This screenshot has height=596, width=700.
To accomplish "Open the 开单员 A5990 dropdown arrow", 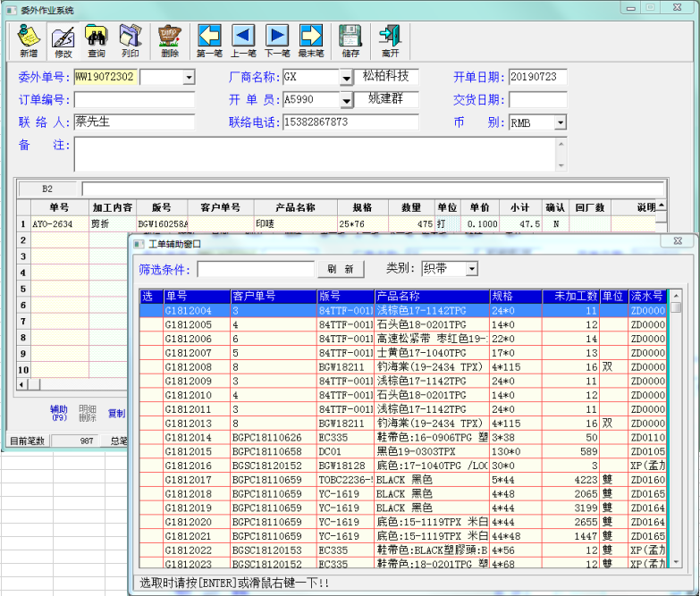I will [347, 100].
